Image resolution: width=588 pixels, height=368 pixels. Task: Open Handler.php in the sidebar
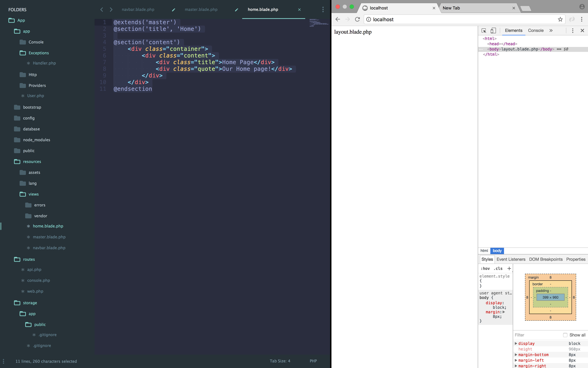point(44,63)
